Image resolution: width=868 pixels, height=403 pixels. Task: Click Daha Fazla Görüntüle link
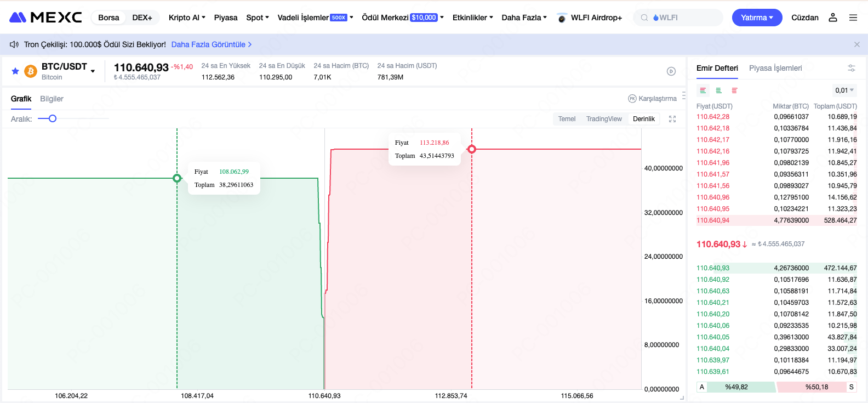pyautogui.click(x=212, y=44)
